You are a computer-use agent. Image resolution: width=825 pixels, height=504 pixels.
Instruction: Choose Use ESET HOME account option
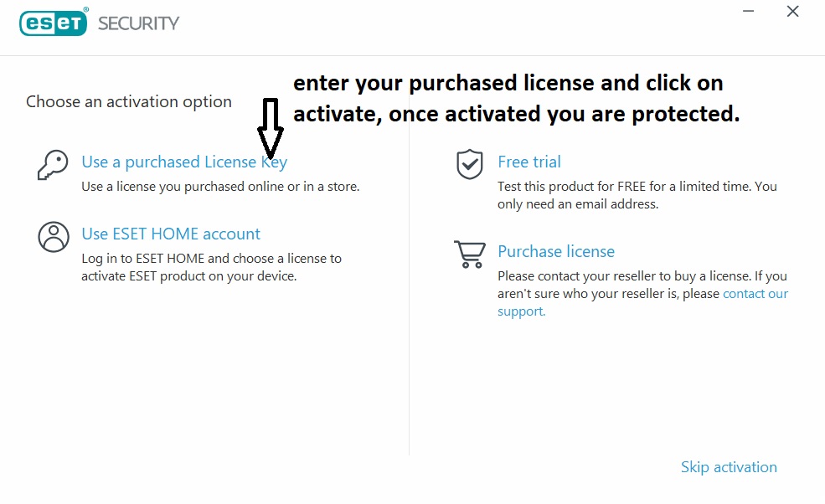click(x=171, y=234)
